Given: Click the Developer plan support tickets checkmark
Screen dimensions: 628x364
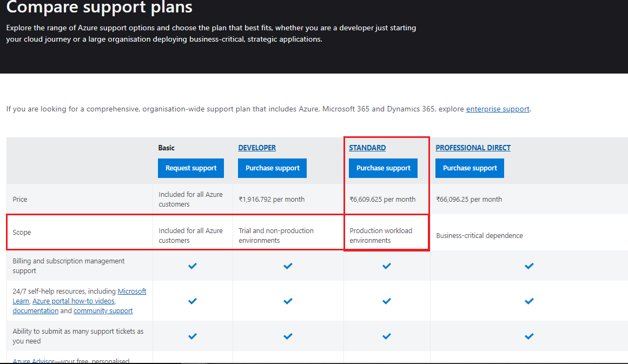Looking at the screenshot, I should click(288, 336).
